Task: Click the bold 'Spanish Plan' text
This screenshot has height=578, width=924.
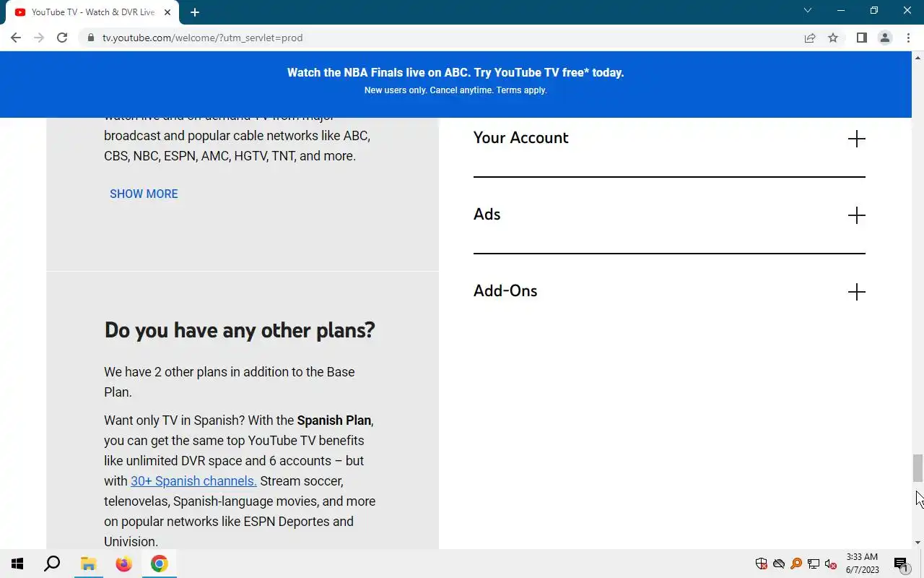Action: point(334,420)
